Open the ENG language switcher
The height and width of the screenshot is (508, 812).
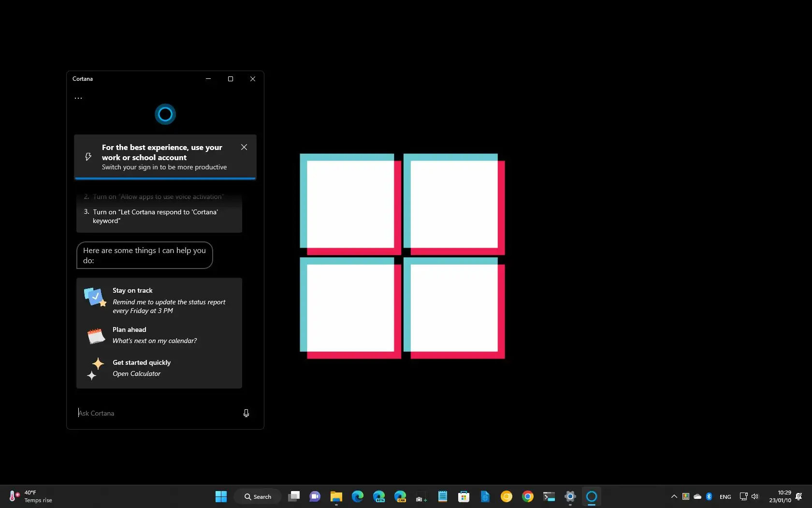point(725,497)
